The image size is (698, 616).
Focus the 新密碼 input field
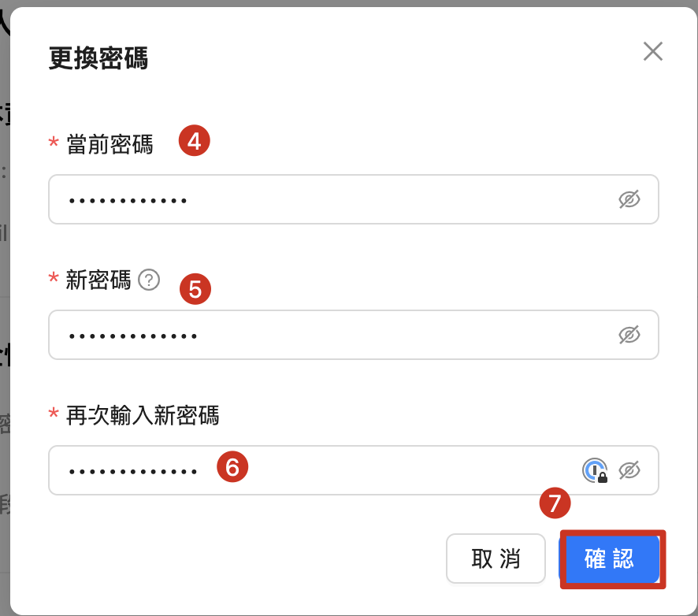click(354, 335)
